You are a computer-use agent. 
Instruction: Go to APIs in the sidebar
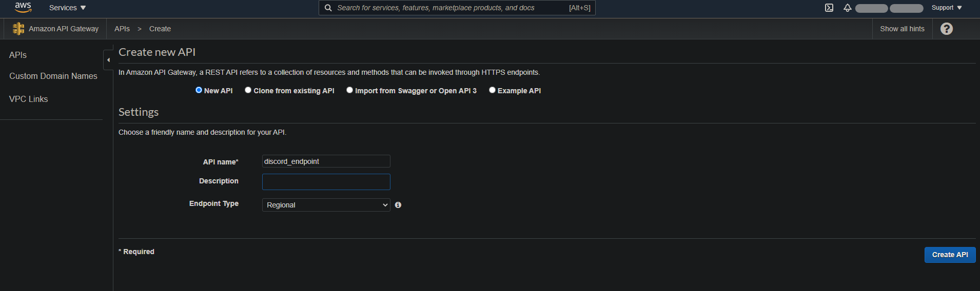point(18,55)
